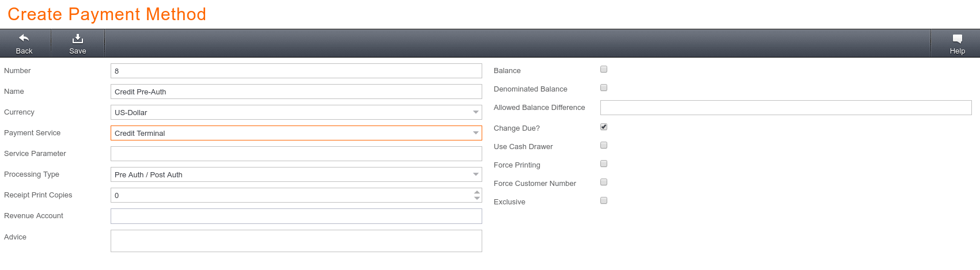Expand the Payment Service dropdown

click(296, 133)
